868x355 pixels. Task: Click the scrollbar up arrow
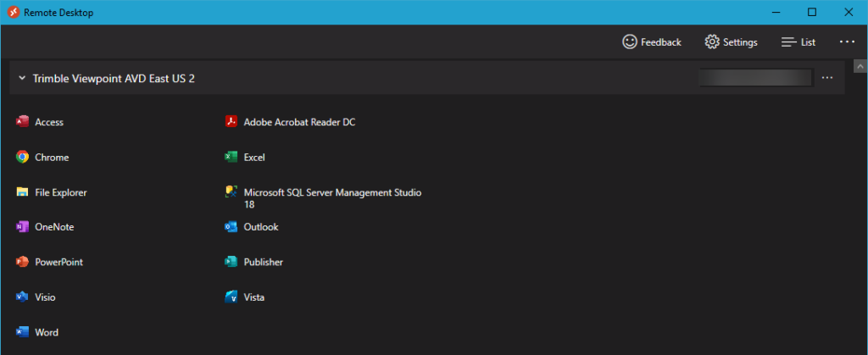point(860,66)
